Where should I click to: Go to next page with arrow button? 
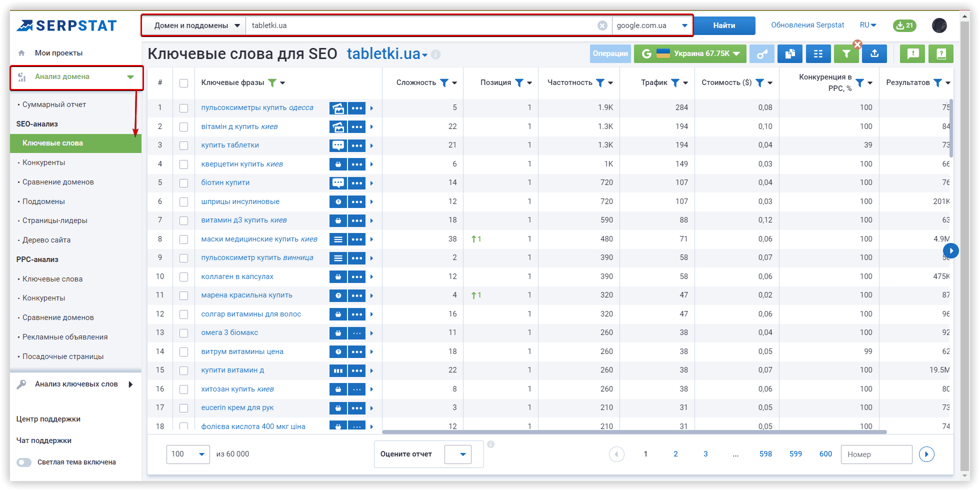(x=926, y=454)
